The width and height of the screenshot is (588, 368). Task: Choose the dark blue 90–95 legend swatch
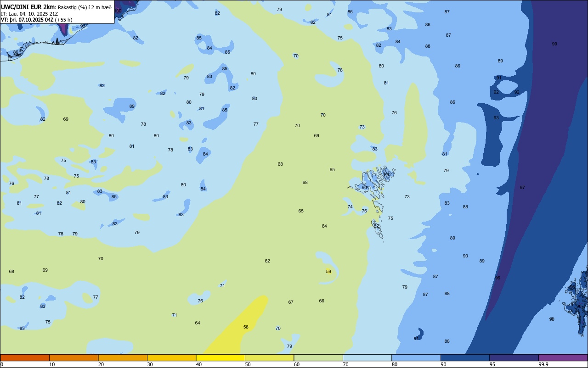tap(465, 357)
